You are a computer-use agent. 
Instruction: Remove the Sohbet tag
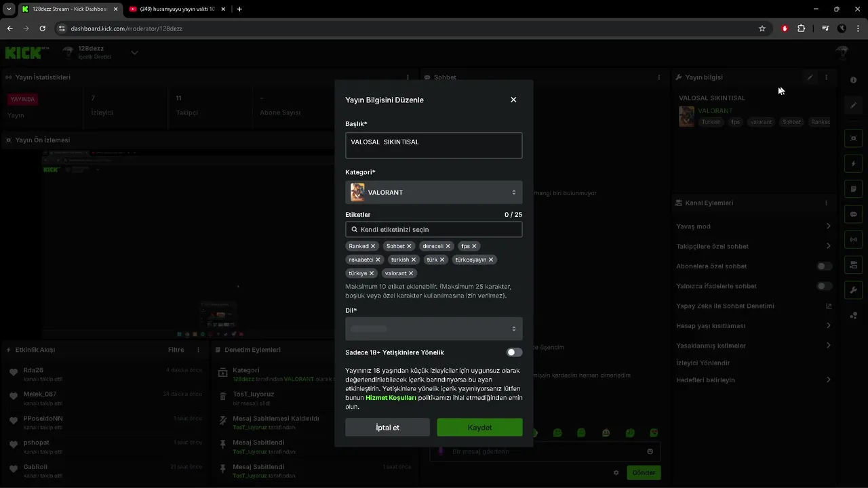click(x=409, y=246)
